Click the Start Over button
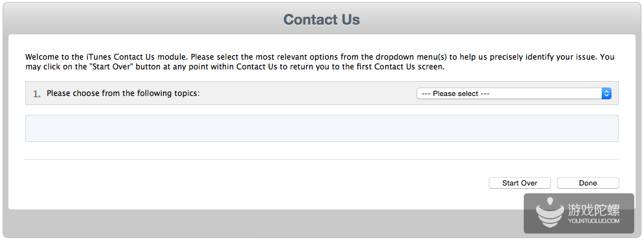 519,183
